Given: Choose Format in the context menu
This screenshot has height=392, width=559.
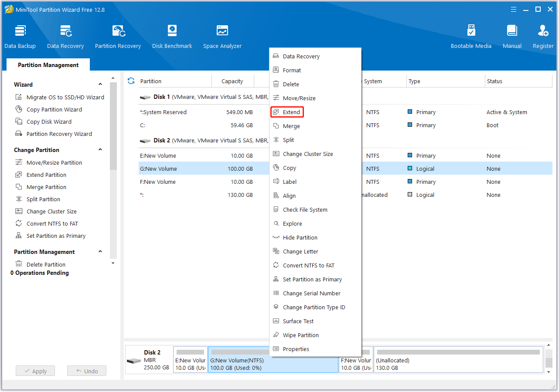Looking at the screenshot, I should pyautogui.click(x=315, y=70).
